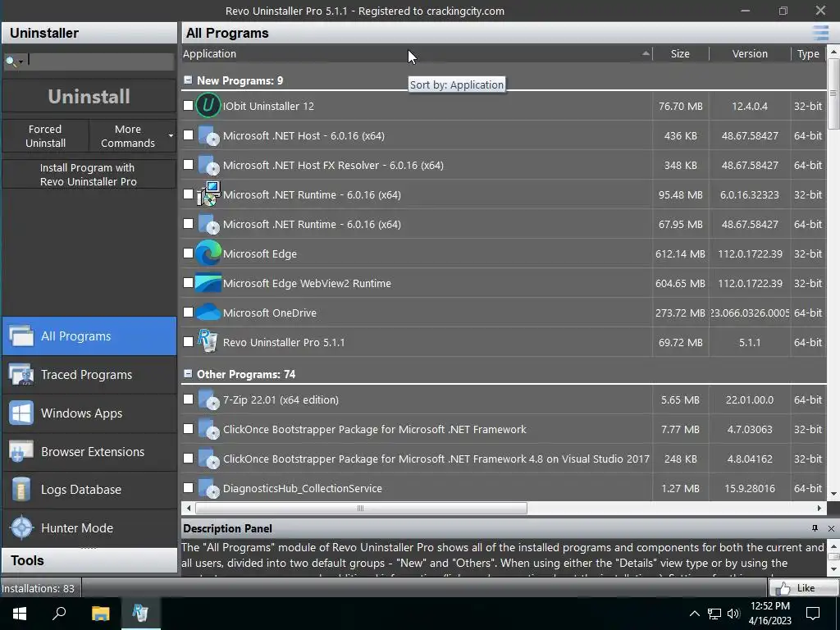
Task: Sort list by Size column
Action: point(680,53)
